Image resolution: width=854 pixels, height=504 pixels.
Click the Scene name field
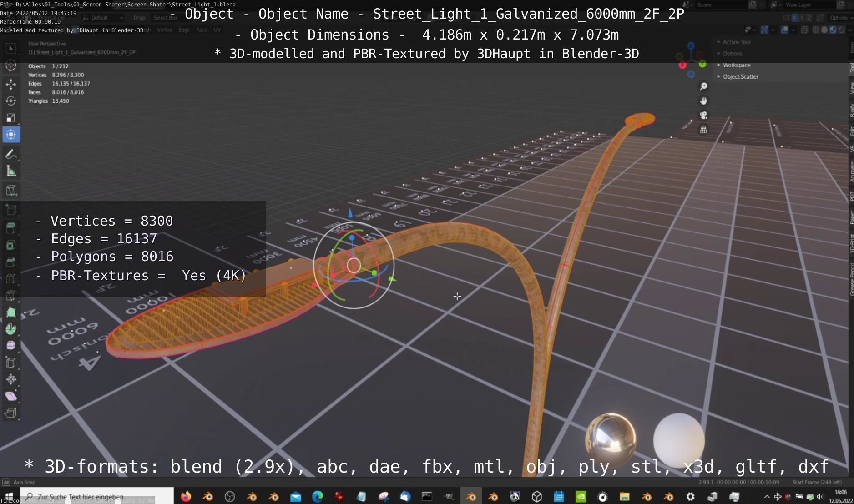[x=721, y=5]
